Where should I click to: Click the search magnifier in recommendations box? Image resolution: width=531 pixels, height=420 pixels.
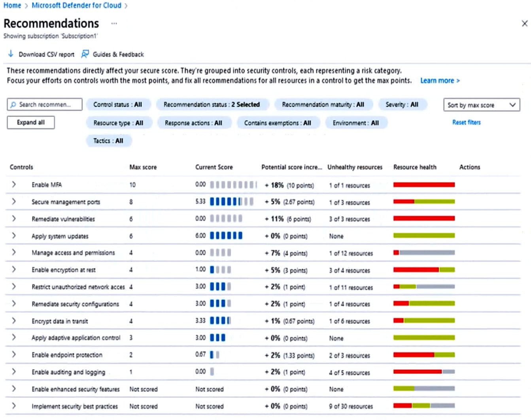13,105
